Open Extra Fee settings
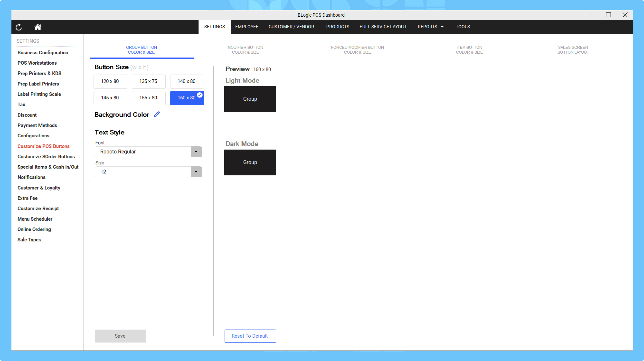The image size is (644, 361). pyautogui.click(x=28, y=198)
